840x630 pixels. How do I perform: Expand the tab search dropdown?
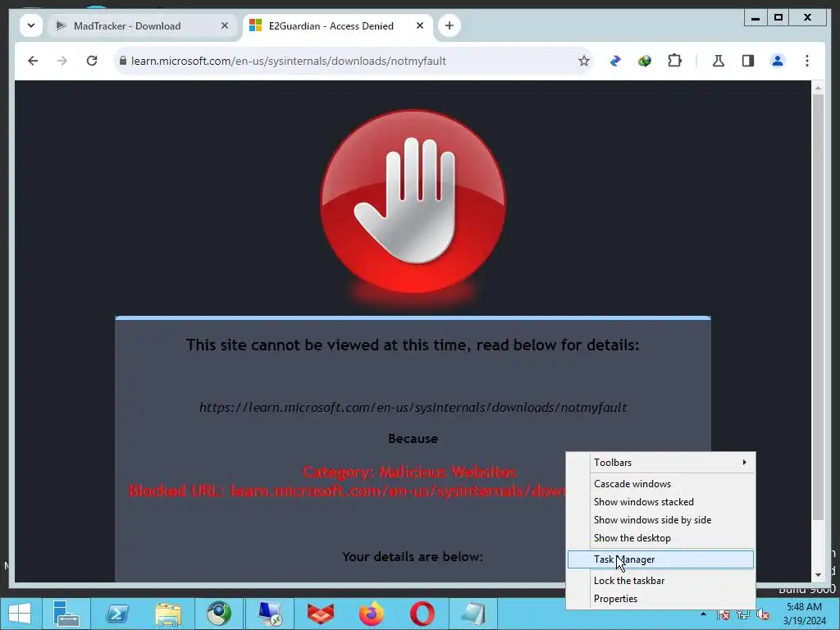(31, 25)
